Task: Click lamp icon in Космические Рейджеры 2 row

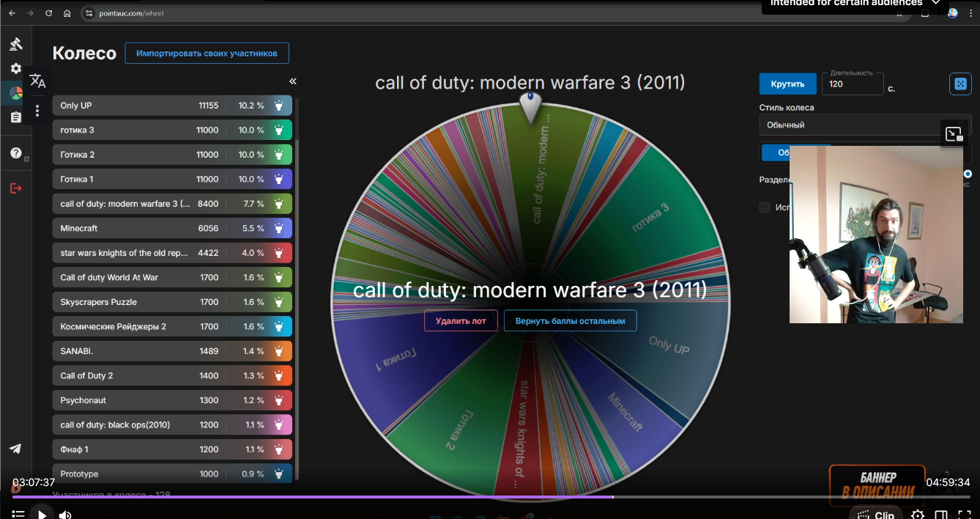Action: coord(279,327)
